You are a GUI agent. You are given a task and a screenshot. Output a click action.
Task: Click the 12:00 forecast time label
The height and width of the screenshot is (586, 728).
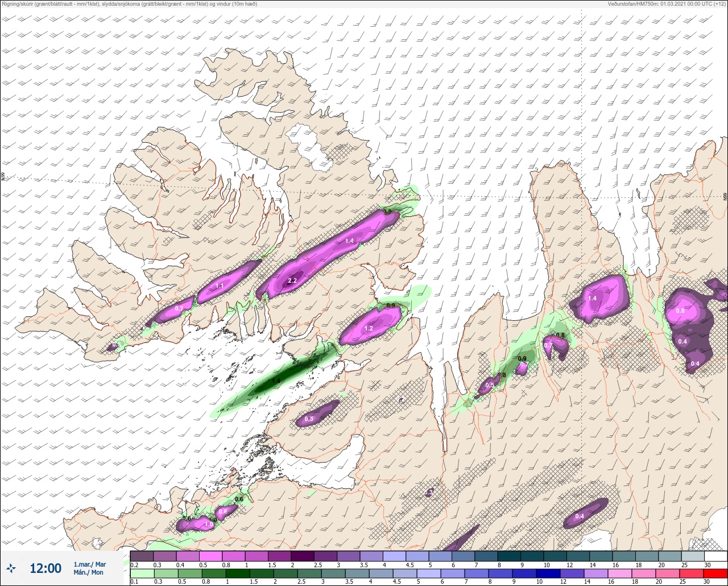tap(45, 568)
